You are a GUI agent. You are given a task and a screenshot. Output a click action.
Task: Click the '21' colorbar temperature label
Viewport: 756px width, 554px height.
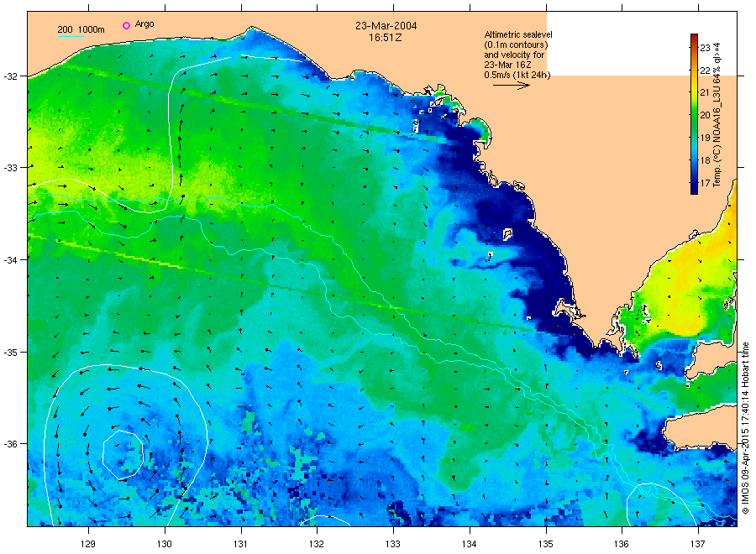tap(705, 92)
